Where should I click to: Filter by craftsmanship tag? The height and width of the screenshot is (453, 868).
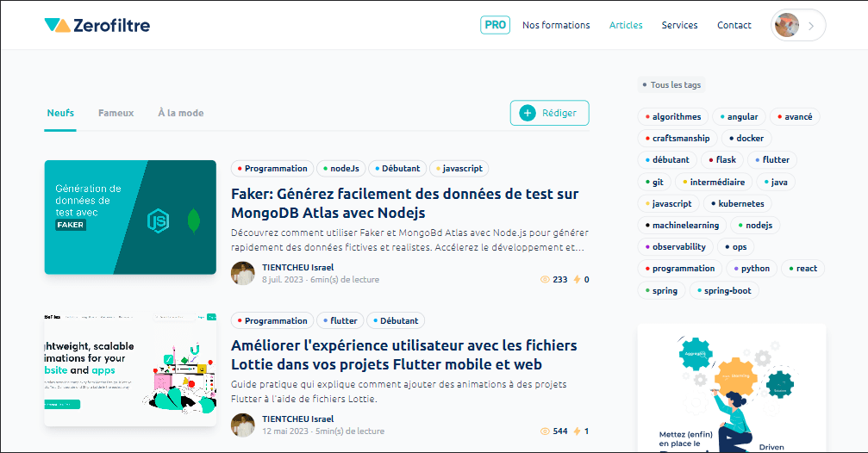tap(677, 139)
